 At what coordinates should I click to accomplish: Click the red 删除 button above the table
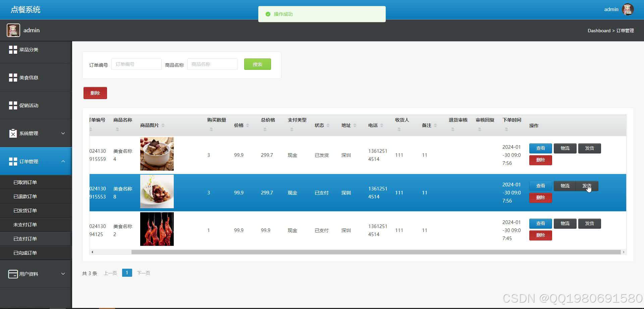[95, 93]
